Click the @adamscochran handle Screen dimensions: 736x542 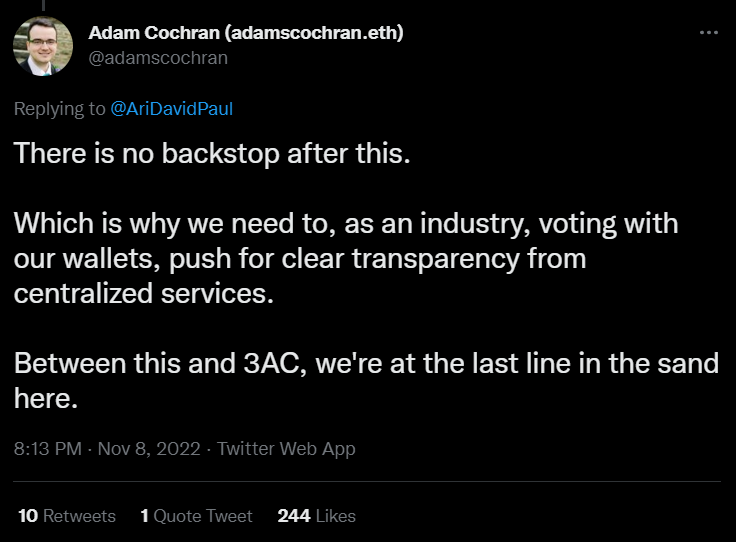coord(158,57)
